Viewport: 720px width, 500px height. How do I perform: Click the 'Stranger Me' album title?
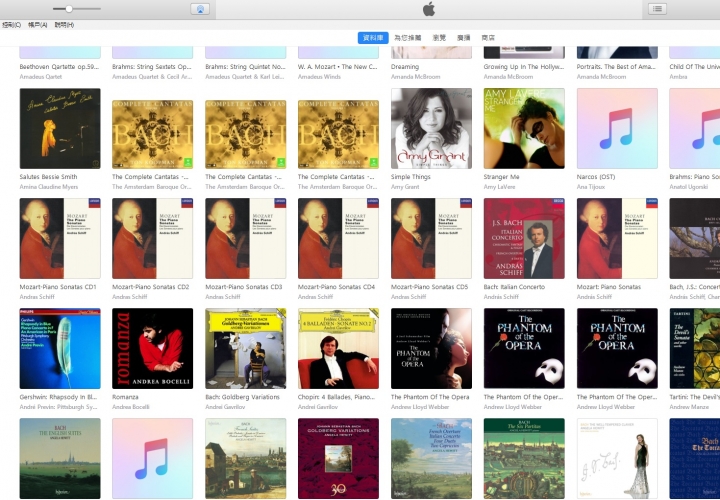point(501,177)
